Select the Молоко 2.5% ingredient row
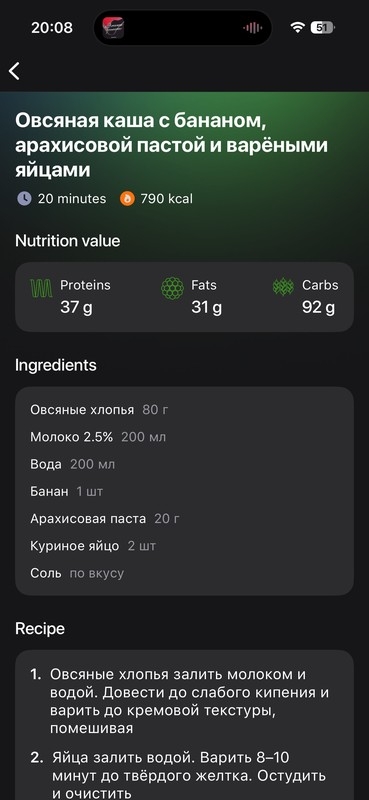369x800 pixels. pos(184,437)
